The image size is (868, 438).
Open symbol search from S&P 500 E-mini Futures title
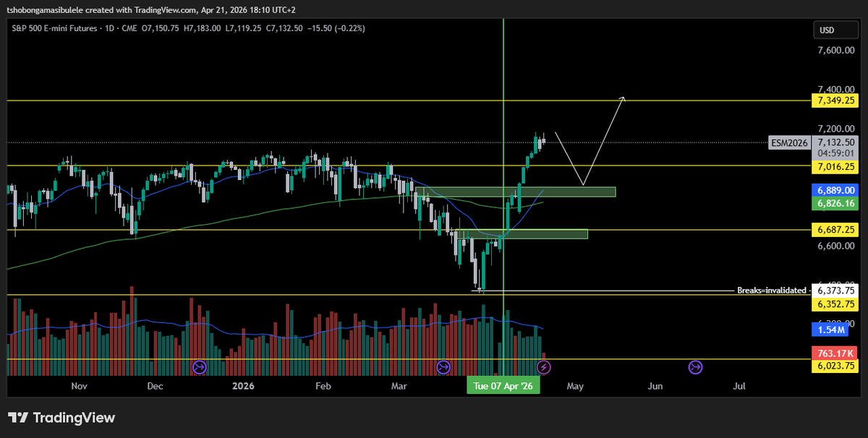54,29
